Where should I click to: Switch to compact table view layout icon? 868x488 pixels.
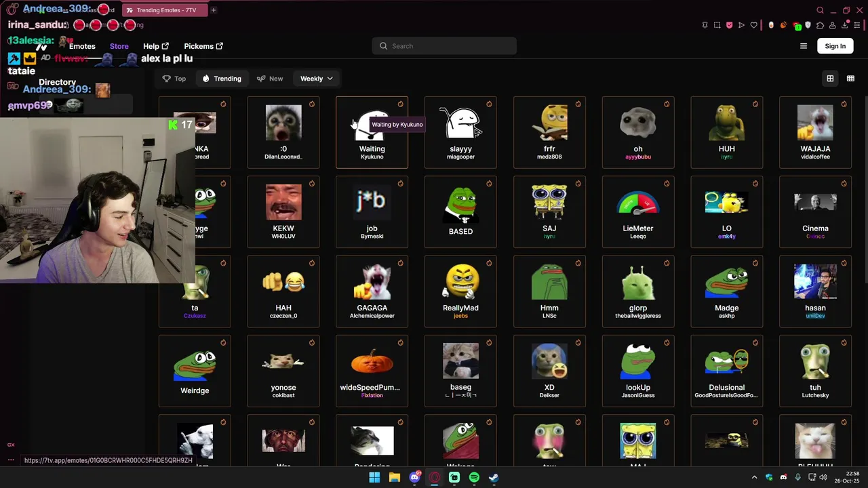[850, 79]
